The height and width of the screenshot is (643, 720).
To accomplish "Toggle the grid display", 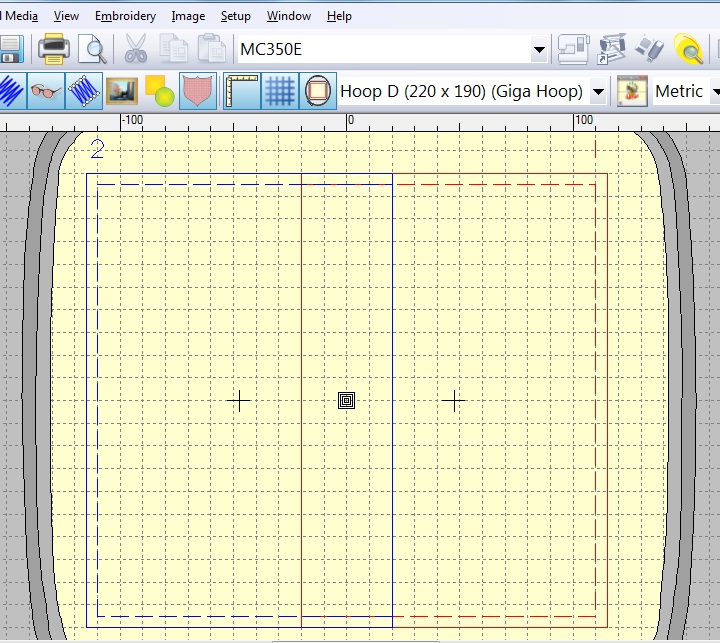I will 280,91.
